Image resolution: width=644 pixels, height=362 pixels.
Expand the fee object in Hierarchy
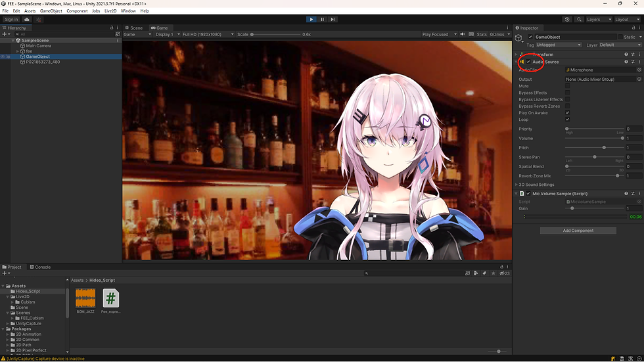pyautogui.click(x=18, y=51)
